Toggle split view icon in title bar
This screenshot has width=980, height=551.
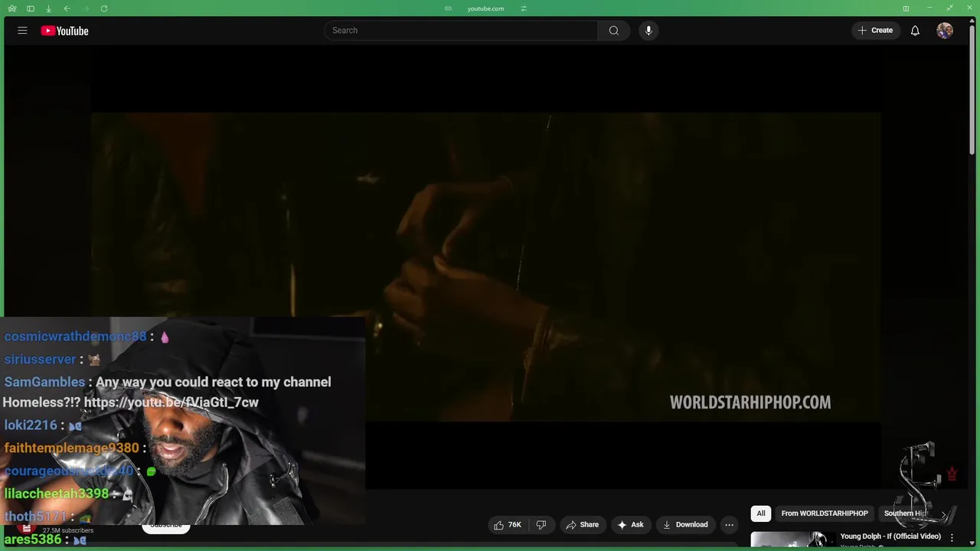[906, 8]
